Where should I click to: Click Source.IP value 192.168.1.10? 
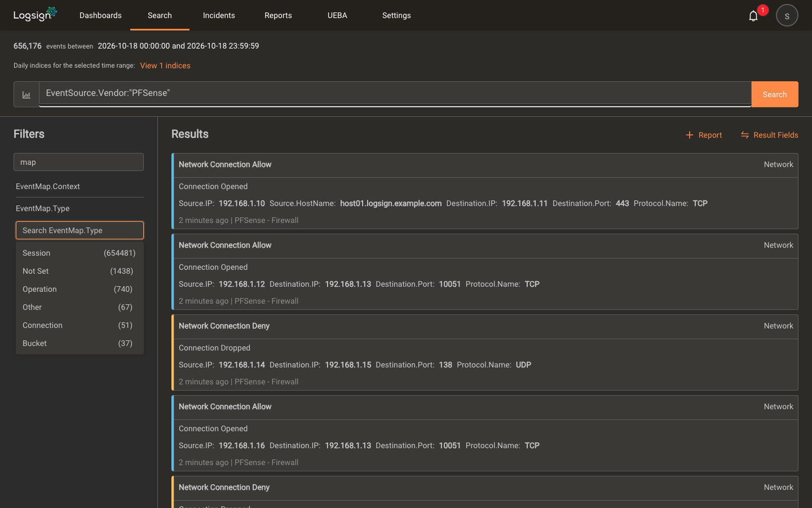242,203
